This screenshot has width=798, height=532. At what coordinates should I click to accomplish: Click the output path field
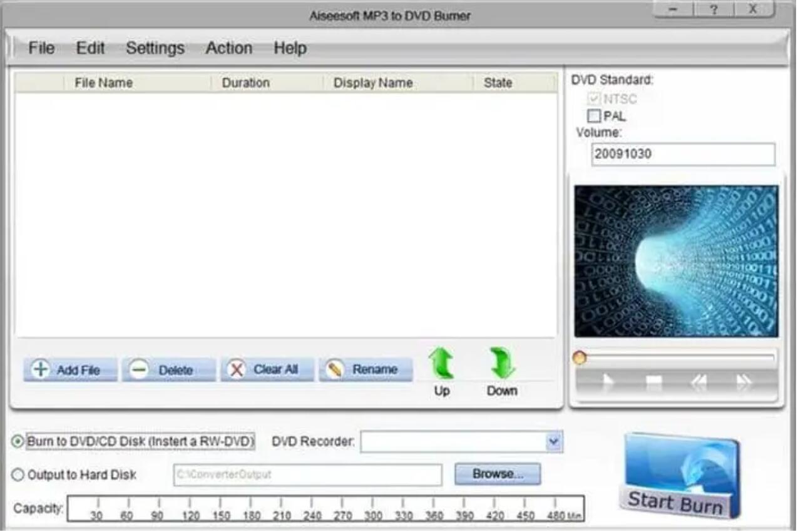click(x=307, y=474)
